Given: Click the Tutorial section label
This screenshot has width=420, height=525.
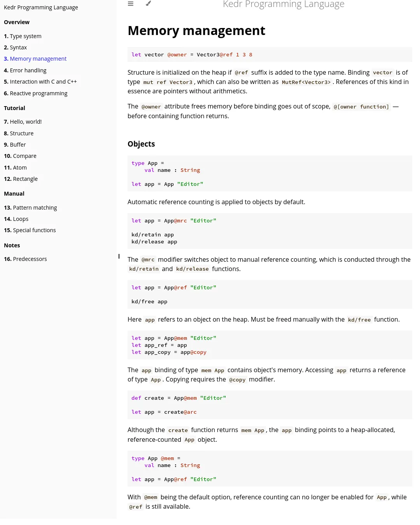Looking at the screenshot, I should coord(14,108).
